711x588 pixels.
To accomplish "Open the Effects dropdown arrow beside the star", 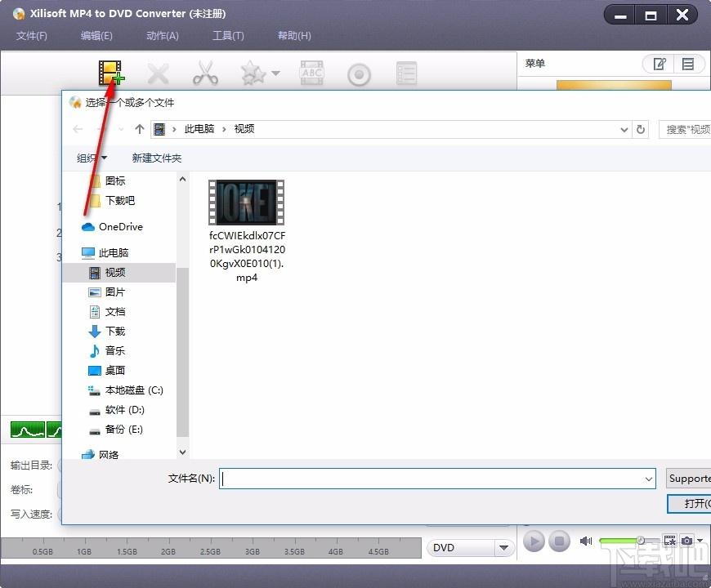I will [x=275, y=73].
